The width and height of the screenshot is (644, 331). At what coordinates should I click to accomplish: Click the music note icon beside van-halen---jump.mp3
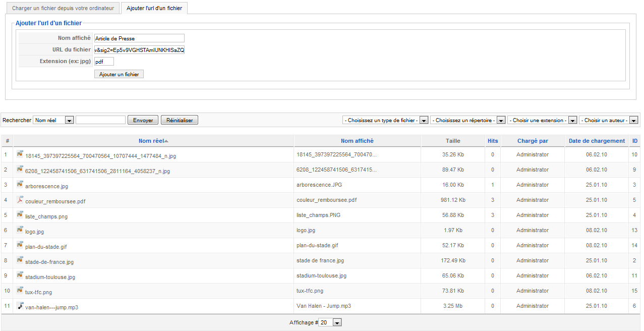[x=20, y=306]
